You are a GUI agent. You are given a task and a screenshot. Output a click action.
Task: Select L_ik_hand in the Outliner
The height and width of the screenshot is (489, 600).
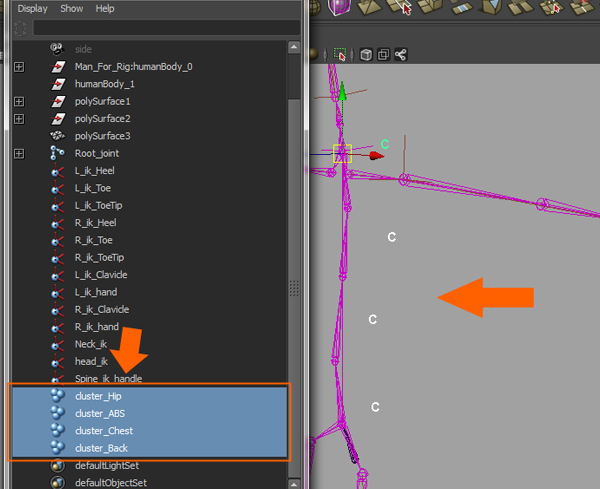coord(96,292)
